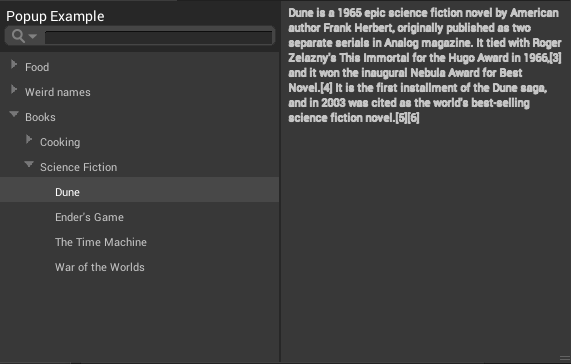The image size is (571, 364).
Task: Choose Ender's Game from the list
Action: point(89,217)
